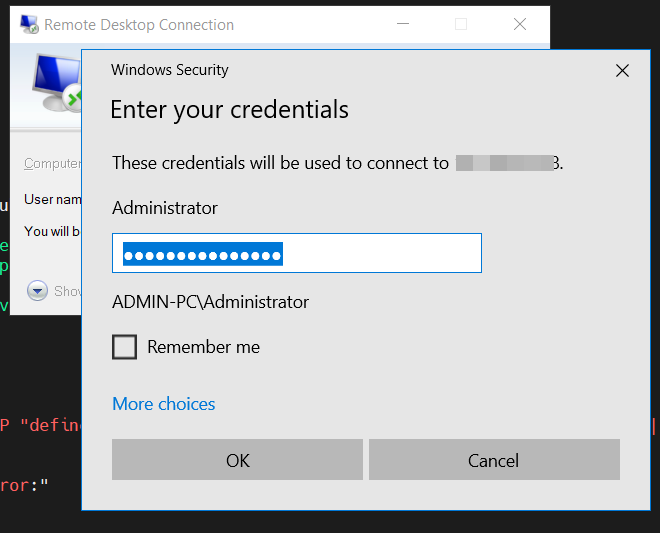Click the "Remember me" label text
660x533 pixels.
[203, 347]
